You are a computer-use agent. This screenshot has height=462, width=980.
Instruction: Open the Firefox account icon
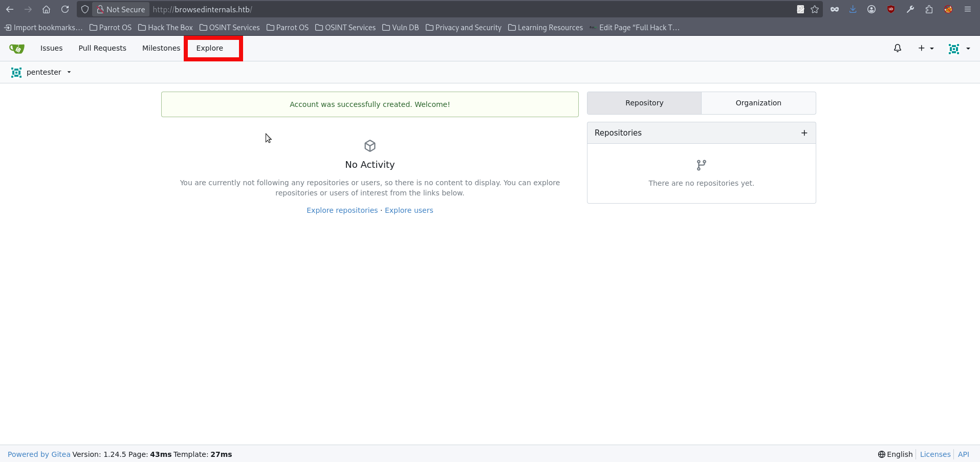(872, 9)
